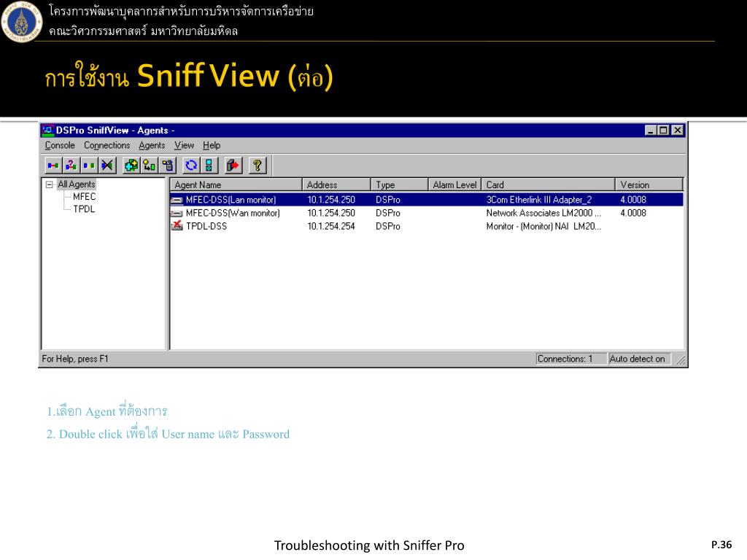Select All Agents in the tree
Screen dimensions: 747x560
pos(76,184)
